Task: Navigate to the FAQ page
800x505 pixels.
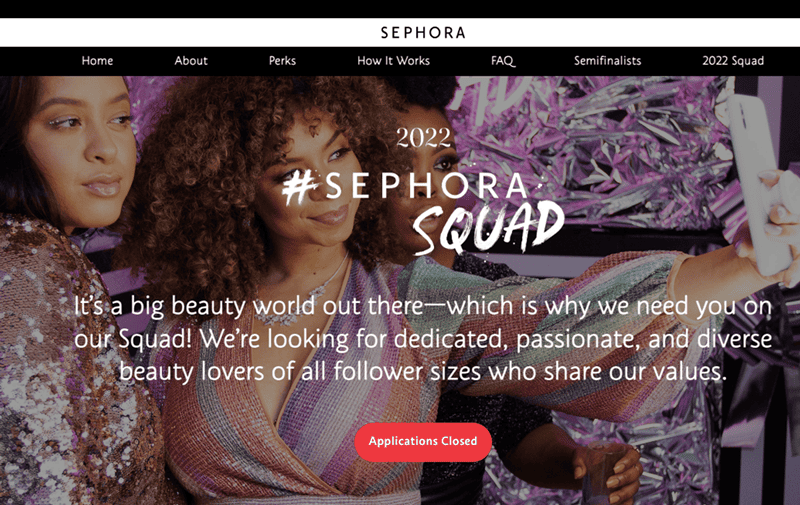Action: pos(503,61)
